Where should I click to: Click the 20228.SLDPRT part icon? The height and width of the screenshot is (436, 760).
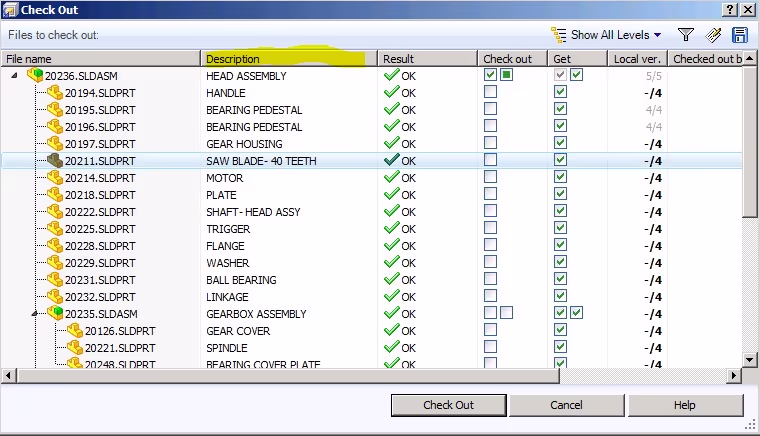point(55,245)
